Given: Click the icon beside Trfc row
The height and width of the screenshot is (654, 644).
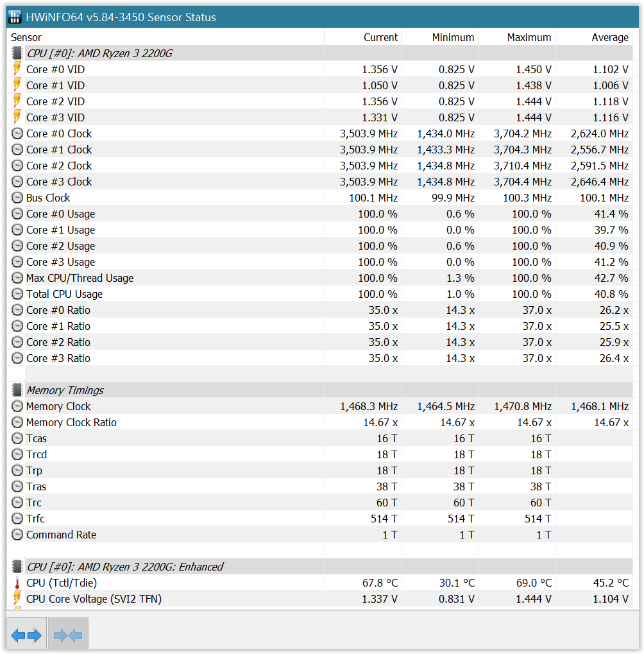Looking at the screenshot, I should click(17, 519).
